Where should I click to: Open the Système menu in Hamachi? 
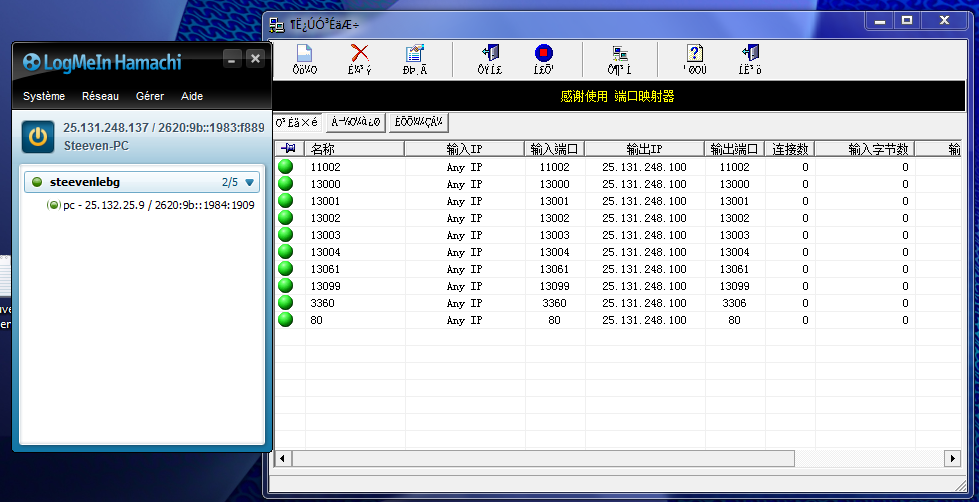coord(44,96)
